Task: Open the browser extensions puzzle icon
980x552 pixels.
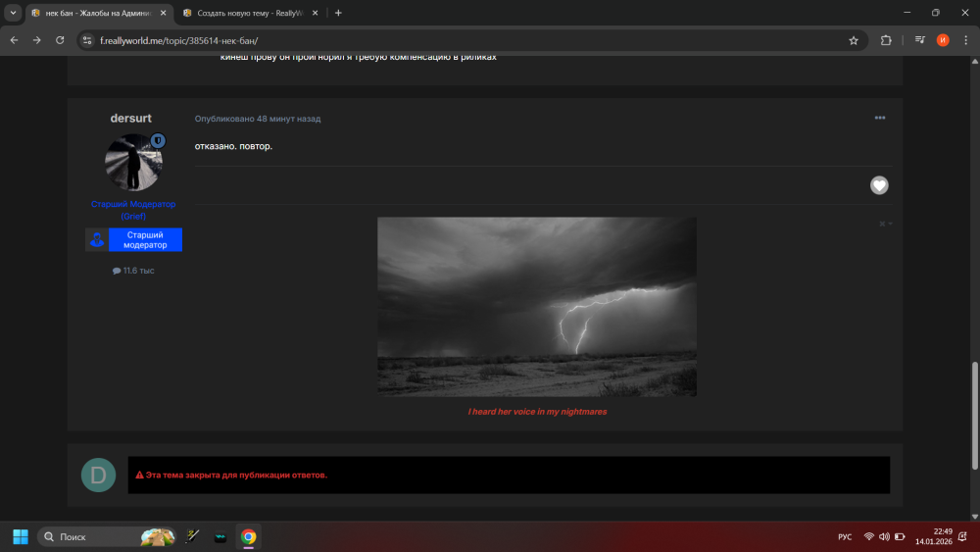Action: (886, 40)
